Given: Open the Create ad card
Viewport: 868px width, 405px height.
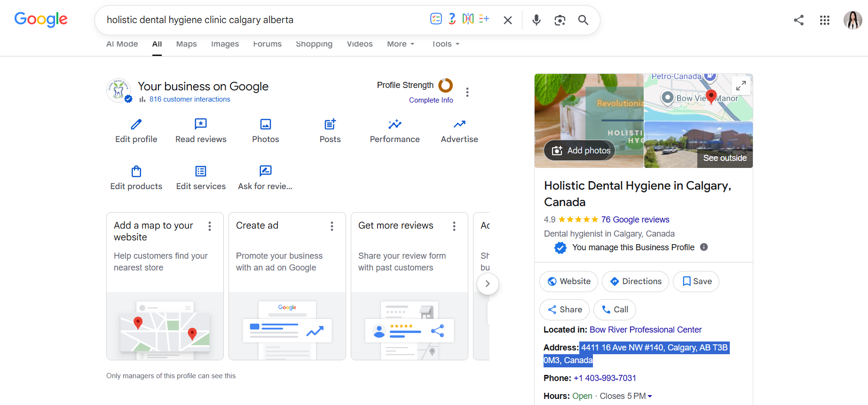Looking at the screenshot, I should click(287, 286).
